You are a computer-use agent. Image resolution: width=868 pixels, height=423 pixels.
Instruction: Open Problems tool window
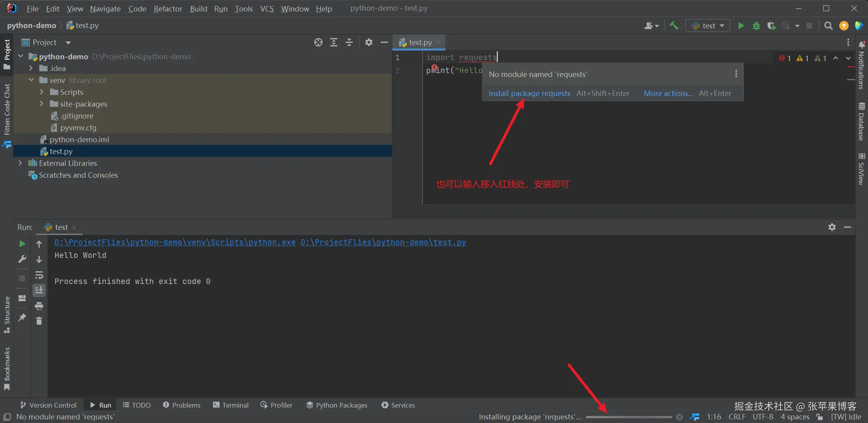tap(181, 405)
